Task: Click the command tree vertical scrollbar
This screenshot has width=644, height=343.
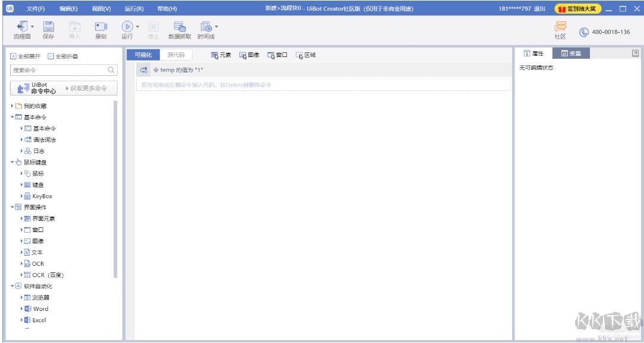Action: click(115, 189)
